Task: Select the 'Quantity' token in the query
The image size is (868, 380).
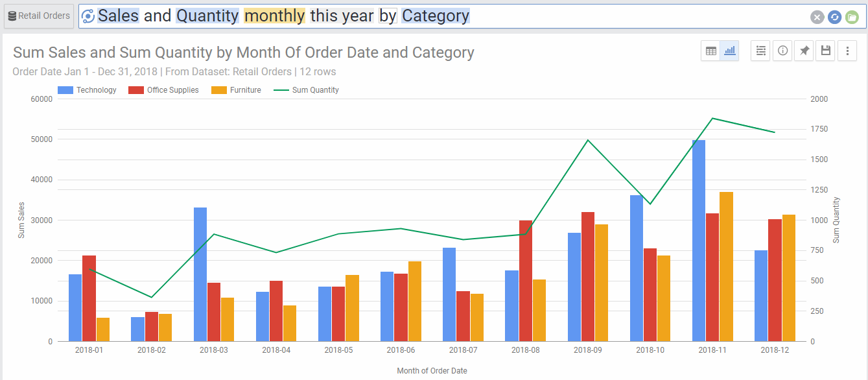Action: (x=207, y=16)
